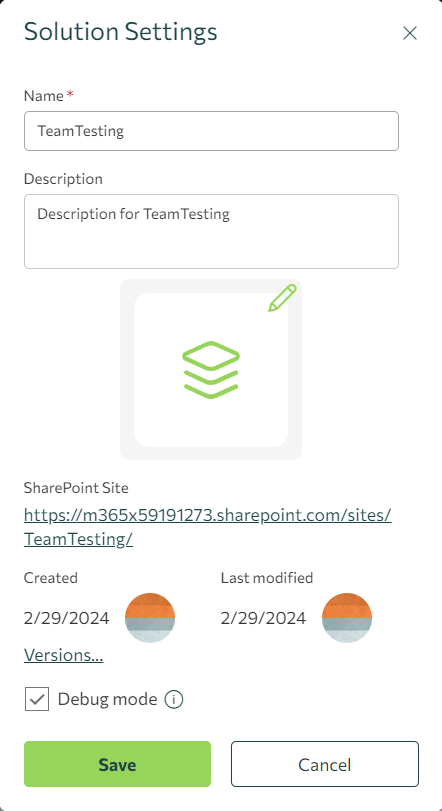Click the Created date 2/29/2024
This screenshot has width=442, height=811.
[x=67, y=618]
